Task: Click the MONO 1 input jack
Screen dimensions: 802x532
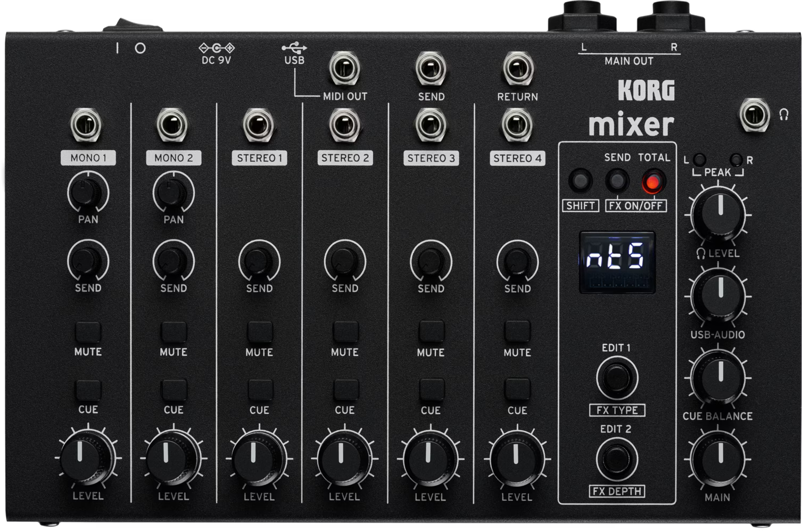Action: 86,126
